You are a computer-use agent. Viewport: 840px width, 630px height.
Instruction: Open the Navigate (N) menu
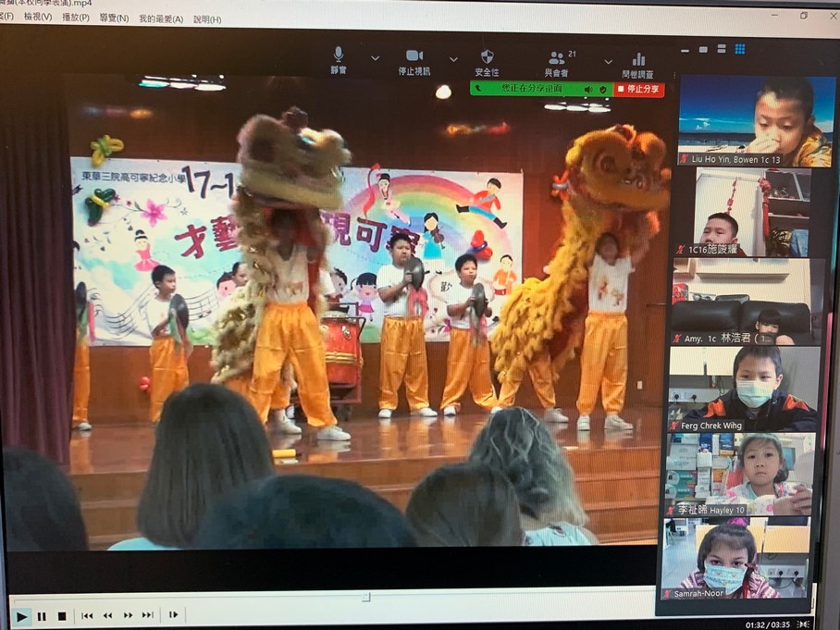pos(114,19)
